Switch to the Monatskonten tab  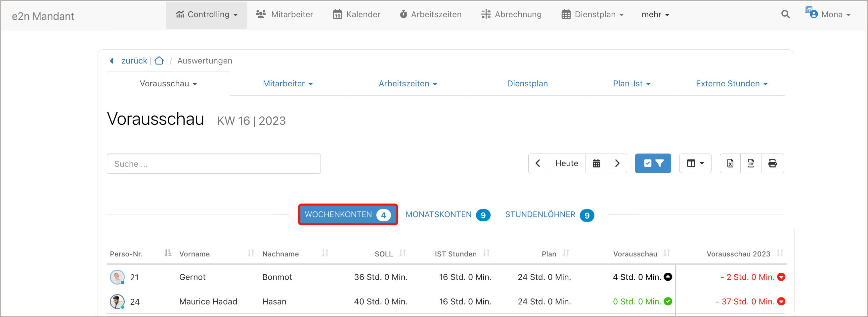click(438, 214)
